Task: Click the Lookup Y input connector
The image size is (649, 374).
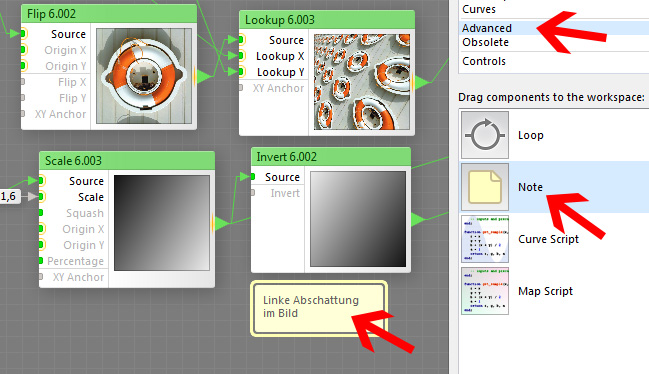Action: 241,72
